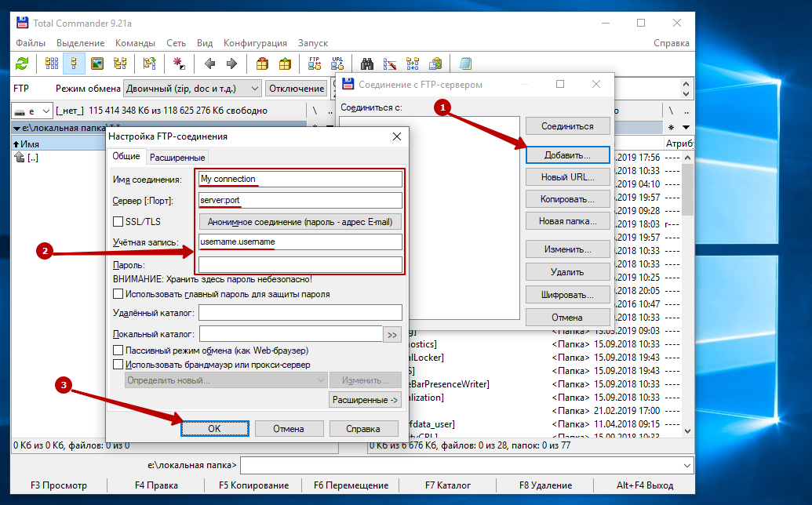This screenshot has height=505, width=812.
Task: Click the Отключение disconnect button
Action: point(297,89)
